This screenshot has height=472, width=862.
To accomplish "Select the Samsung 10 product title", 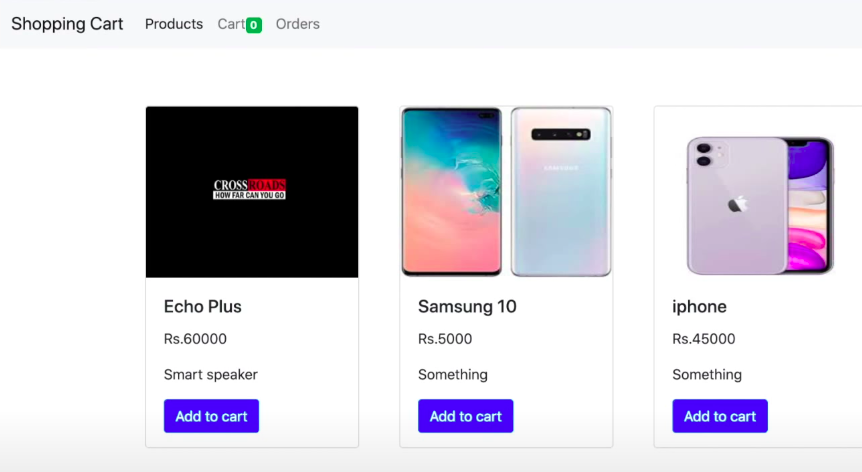I will (x=467, y=306).
